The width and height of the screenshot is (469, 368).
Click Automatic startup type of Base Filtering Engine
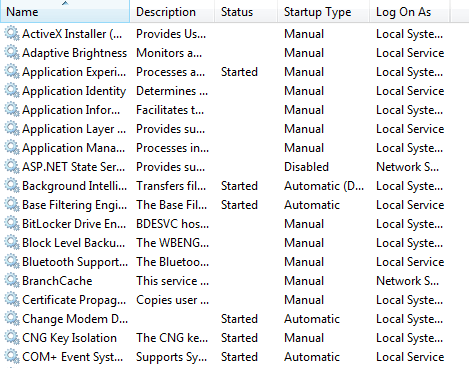[312, 205]
